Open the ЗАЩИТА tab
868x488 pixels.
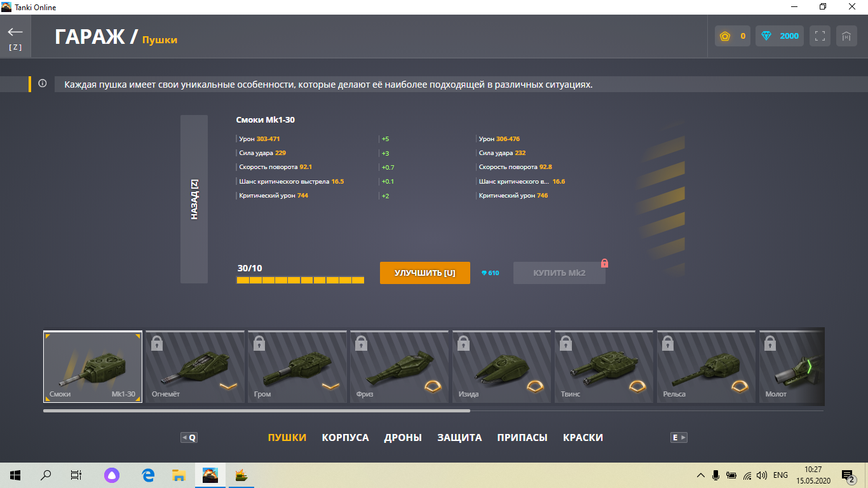(459, 437)
